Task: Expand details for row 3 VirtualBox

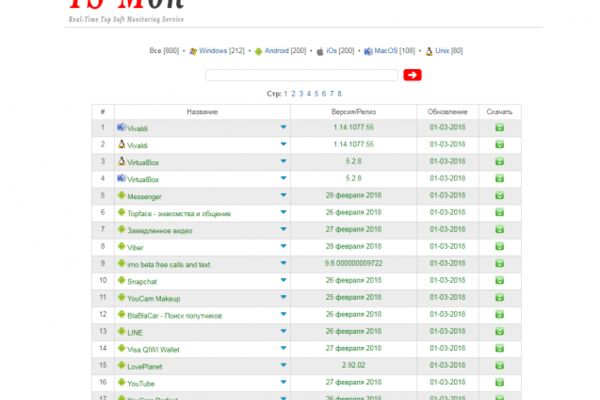Action: point(283,161)
